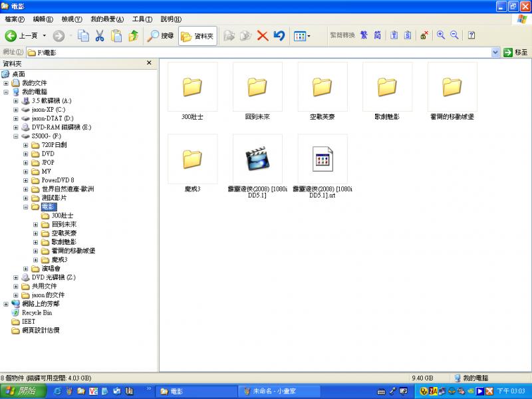Close the 資料夾 folders pane
Image resolution: width=532 pixels, height=399 pixels.
[x=149, y=63]
